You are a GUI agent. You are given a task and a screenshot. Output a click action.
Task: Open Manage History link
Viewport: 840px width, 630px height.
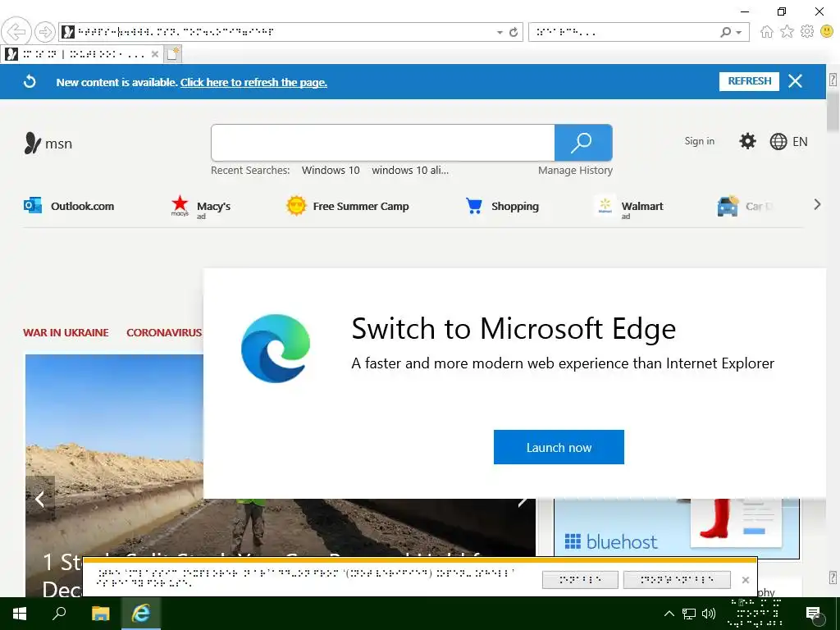575,171
